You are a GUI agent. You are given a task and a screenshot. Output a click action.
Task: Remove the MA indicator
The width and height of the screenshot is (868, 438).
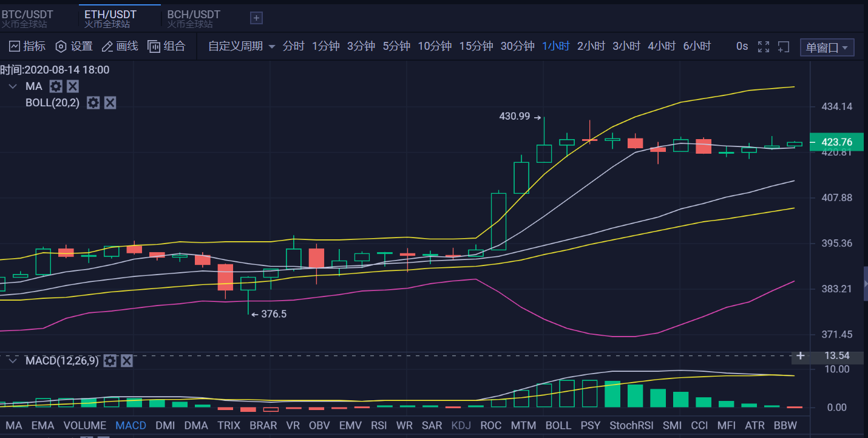pyautogui.click(x=72, y=86)
